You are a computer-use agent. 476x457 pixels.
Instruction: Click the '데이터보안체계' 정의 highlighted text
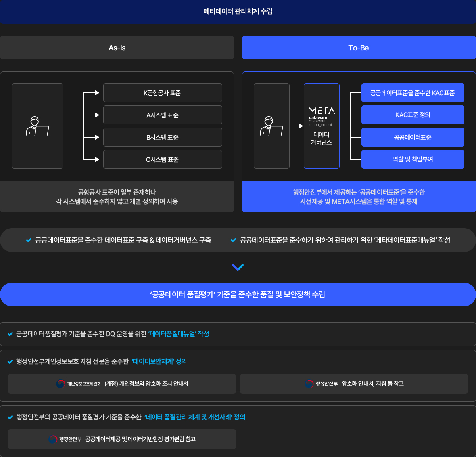[x=159, y=361]
